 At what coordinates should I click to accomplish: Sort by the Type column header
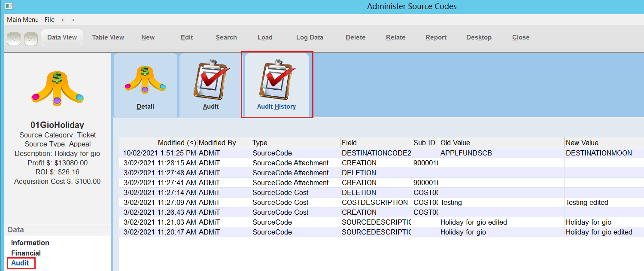pos(296,143)
